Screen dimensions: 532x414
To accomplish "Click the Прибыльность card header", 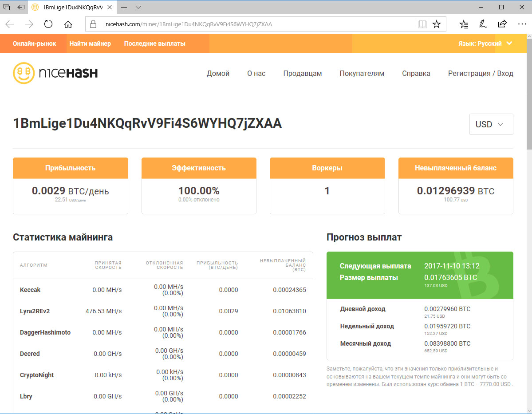I will (70, 168).
